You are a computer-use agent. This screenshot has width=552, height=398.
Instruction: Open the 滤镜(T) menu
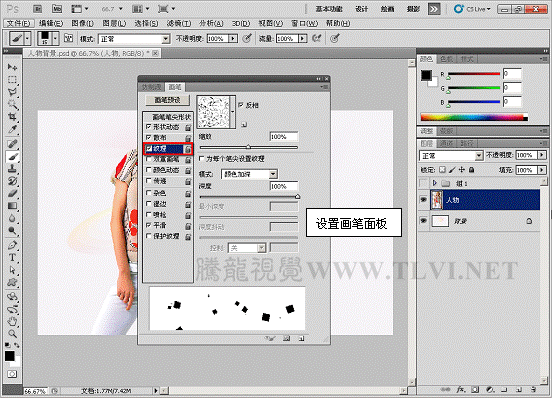(179, 23)
